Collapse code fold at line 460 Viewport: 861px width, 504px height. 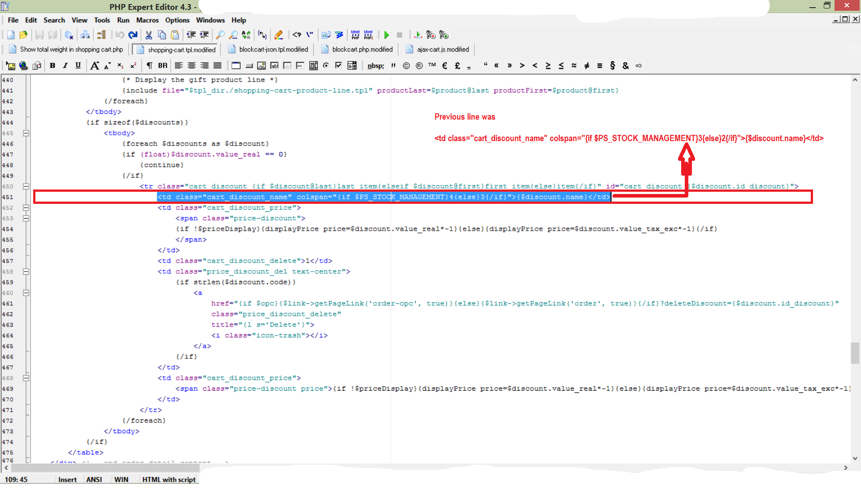point(26,293)
